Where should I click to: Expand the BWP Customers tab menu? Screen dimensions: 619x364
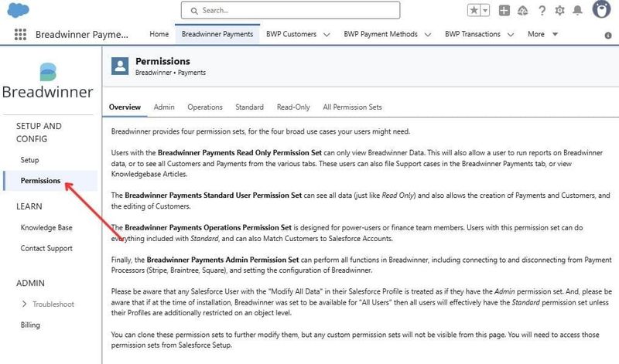[327, 35]
